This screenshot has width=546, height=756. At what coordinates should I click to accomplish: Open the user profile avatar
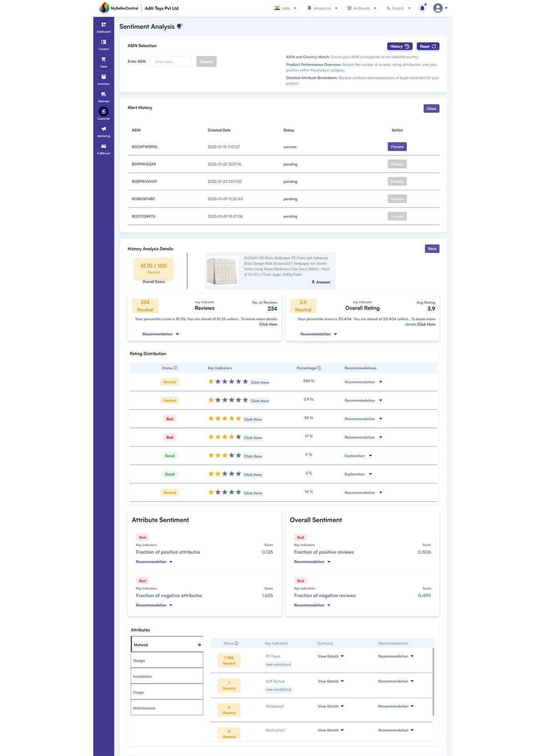click(x=438, y=8)
